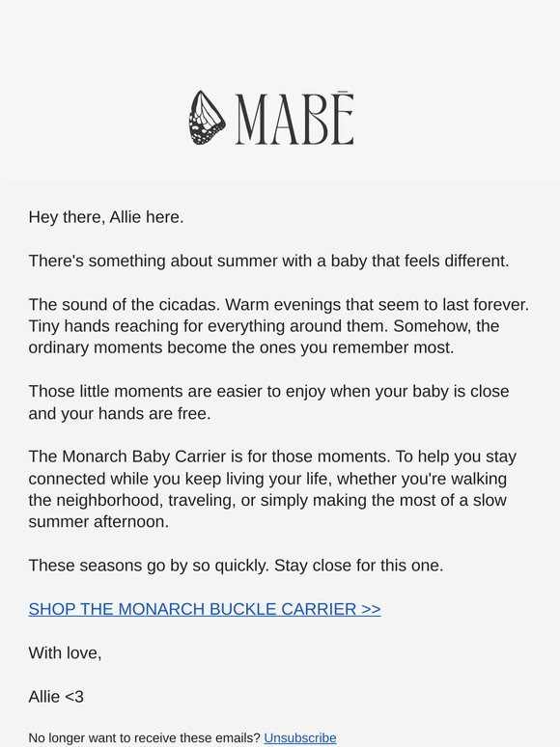Click "These seasons go by so quickly" sentence

[149, 566]
